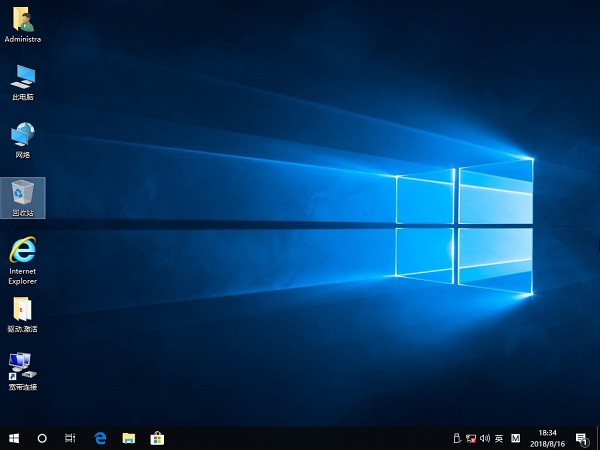600x450 pixels.
Task: Click the Show Desktop strip at taskbar end
Action: [x=598, y=438]
